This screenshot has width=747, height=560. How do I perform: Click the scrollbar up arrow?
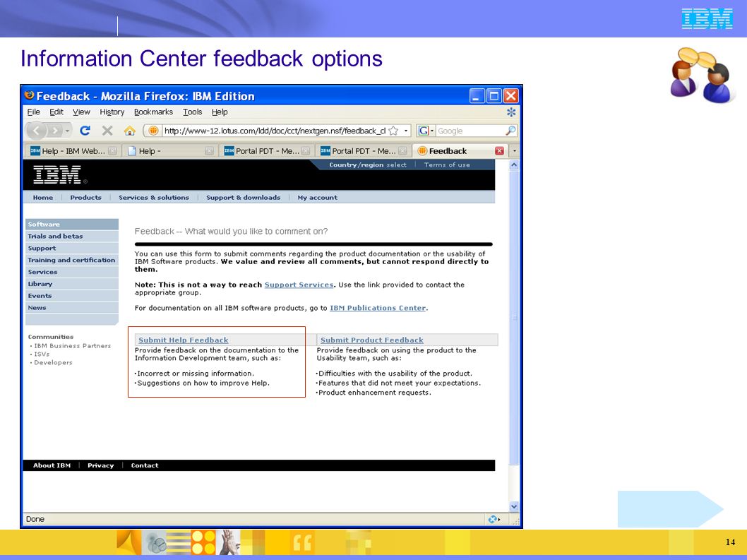tap(514, 165)
